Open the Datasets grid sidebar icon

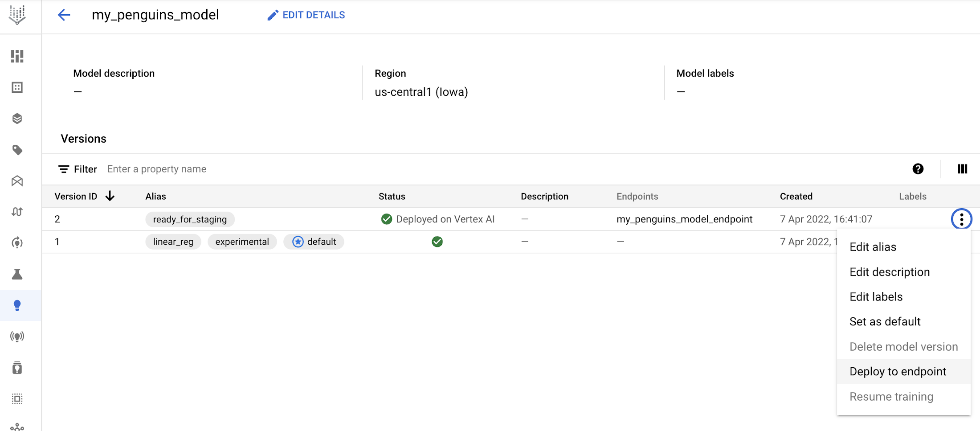coord(17,87)
